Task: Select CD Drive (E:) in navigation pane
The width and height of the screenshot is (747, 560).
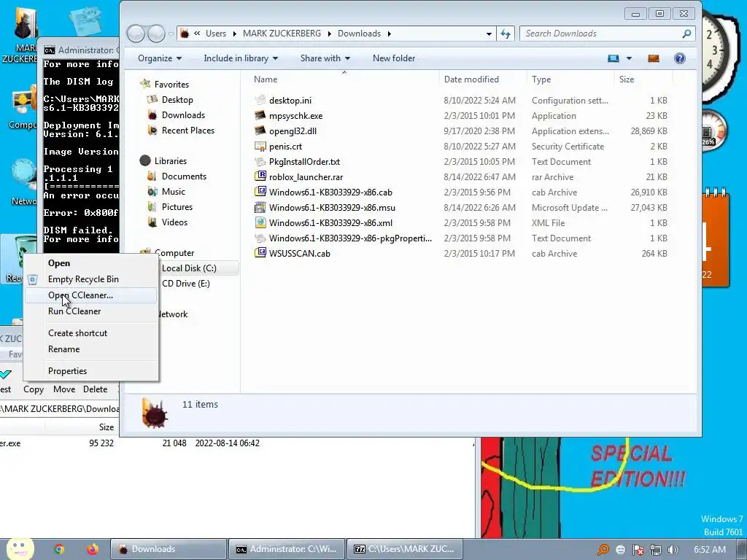Action: point(186,284)
